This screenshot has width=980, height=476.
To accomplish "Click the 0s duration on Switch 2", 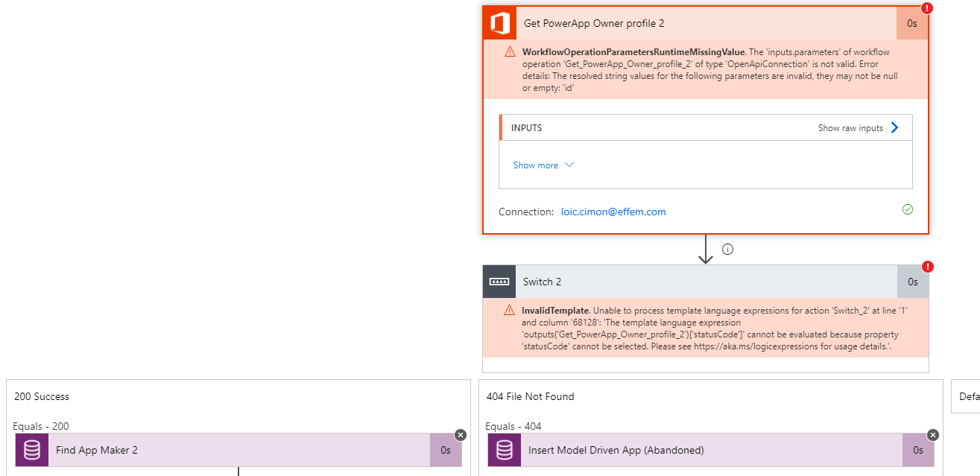I will tap(913, 282).
